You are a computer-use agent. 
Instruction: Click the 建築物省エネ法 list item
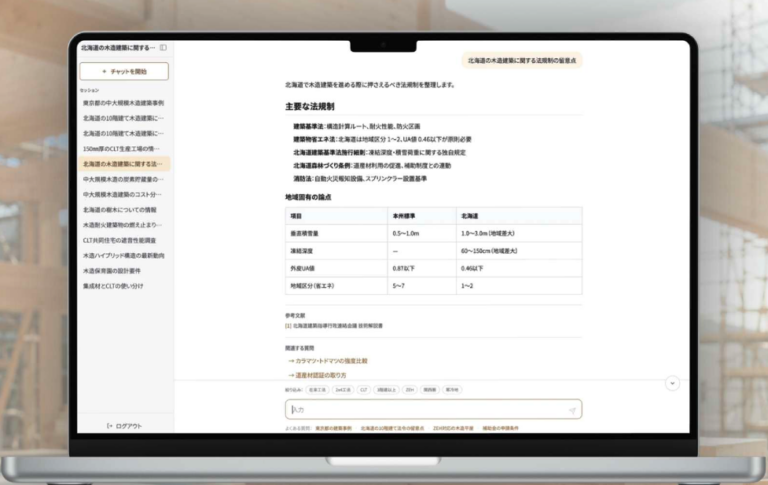tap(382, 139)
